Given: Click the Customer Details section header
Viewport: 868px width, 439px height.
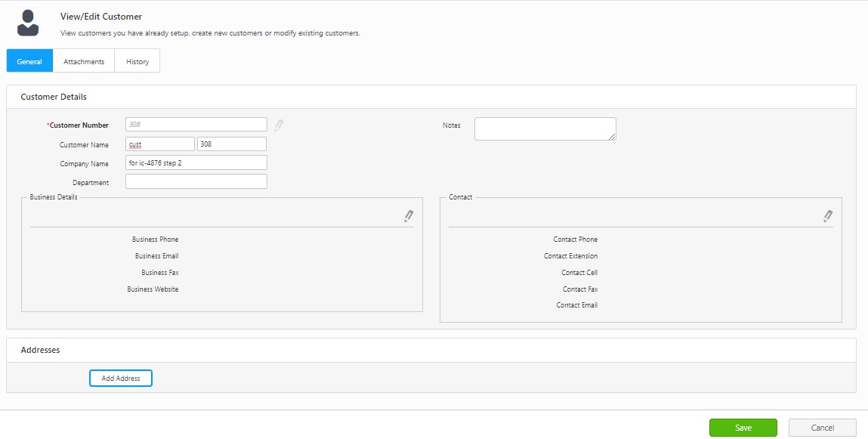Looking at the screenshot, I should click(x=54, y=97).
